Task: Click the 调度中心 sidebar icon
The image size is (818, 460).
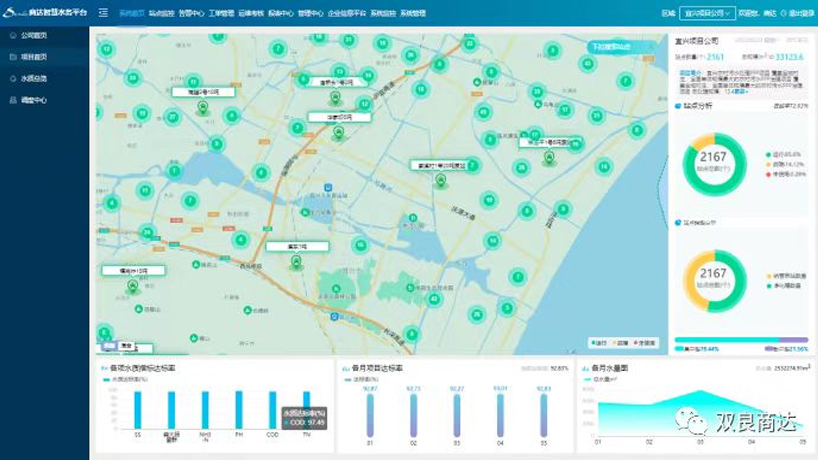Action: [13, 99]
